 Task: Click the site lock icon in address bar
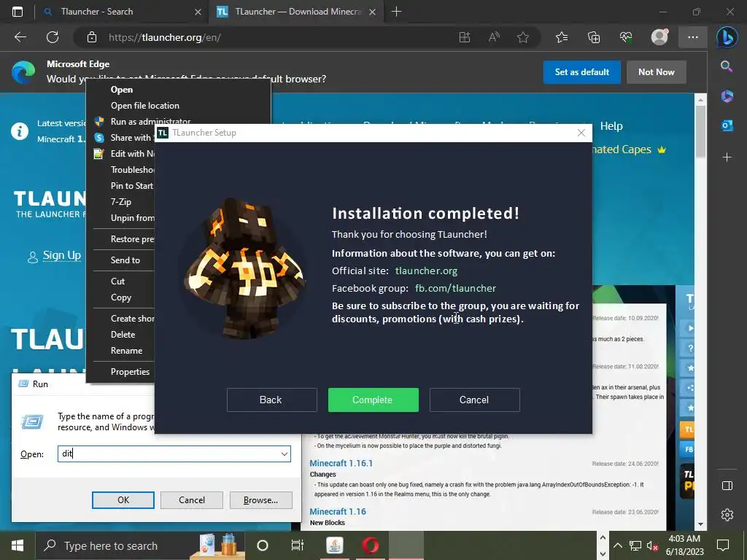(92, 37)
